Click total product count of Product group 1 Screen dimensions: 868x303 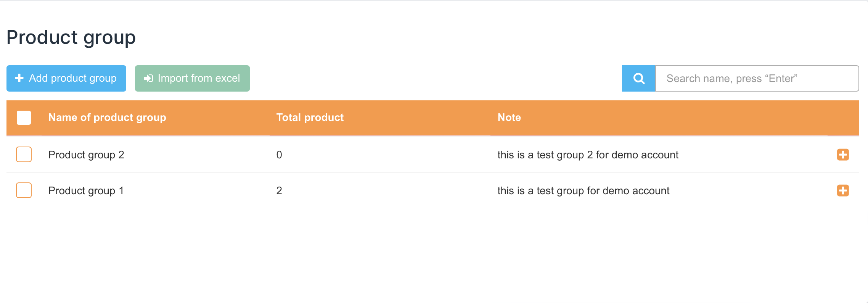point(279,191)
